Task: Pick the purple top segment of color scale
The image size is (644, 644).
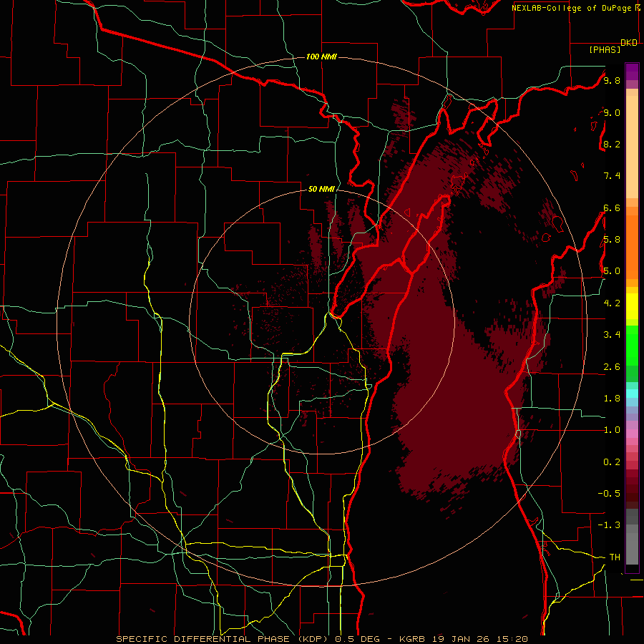Action: pos(632,72)
